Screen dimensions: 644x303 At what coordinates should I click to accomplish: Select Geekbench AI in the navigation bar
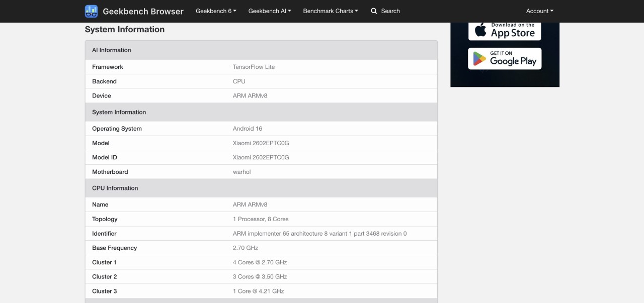pyautogui.click(x=269, y=11)
